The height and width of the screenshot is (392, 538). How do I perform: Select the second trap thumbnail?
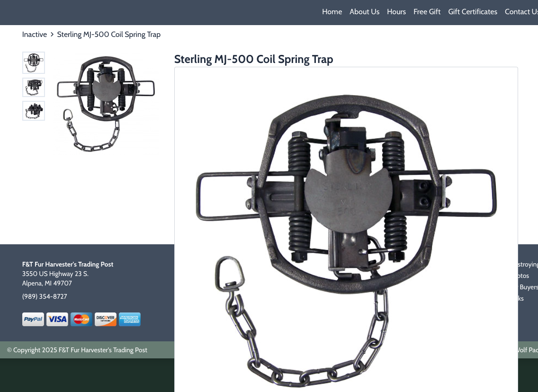tap(34, 87)
